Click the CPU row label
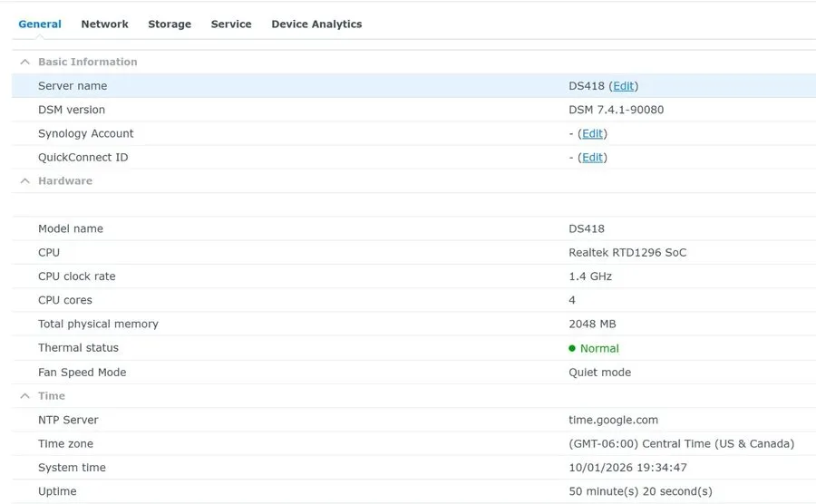This screenshot has height=504, width=816. (x=49, y=253)
